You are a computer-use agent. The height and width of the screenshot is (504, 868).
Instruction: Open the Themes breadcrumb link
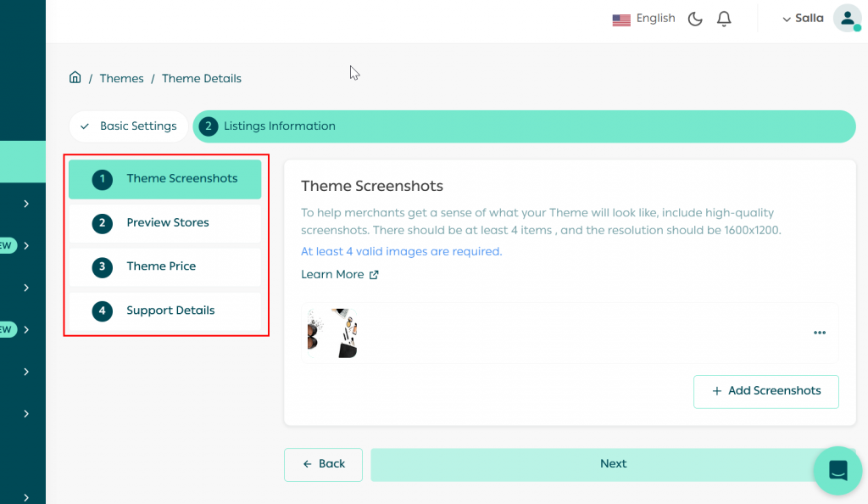pyautogui.click(x=121, y=78)
